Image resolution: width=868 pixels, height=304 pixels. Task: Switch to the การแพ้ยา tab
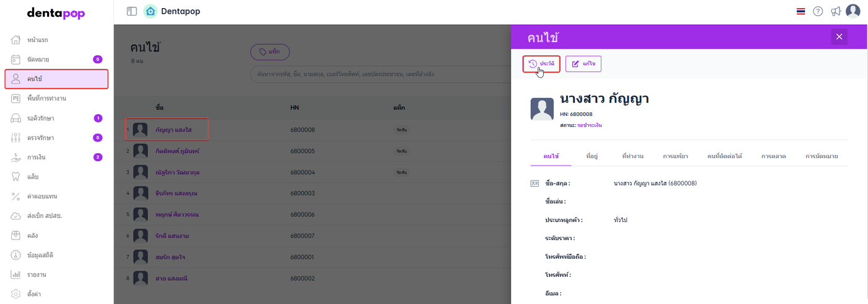click(675, 156)
